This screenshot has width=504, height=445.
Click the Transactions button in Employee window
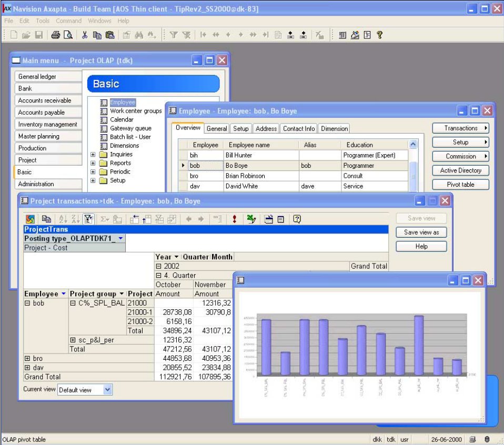point(461,128)
